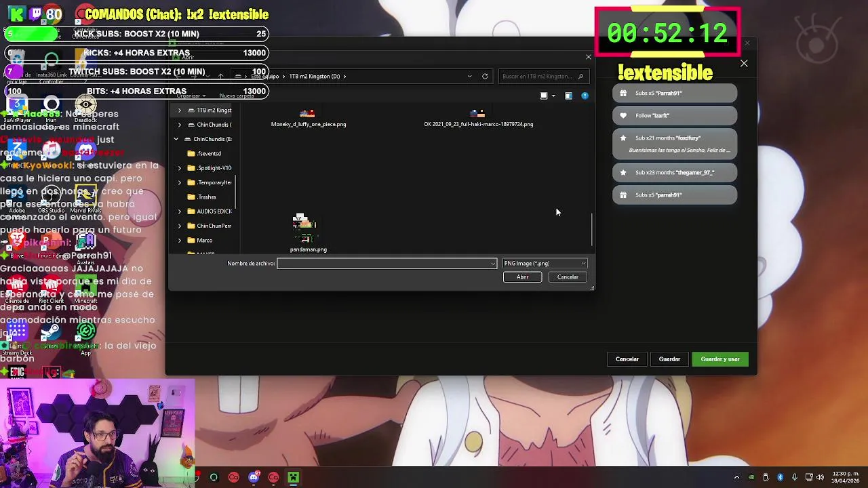Open the filename history dropdown arrow
868x488 pixels.
click(x=493, y=263)
